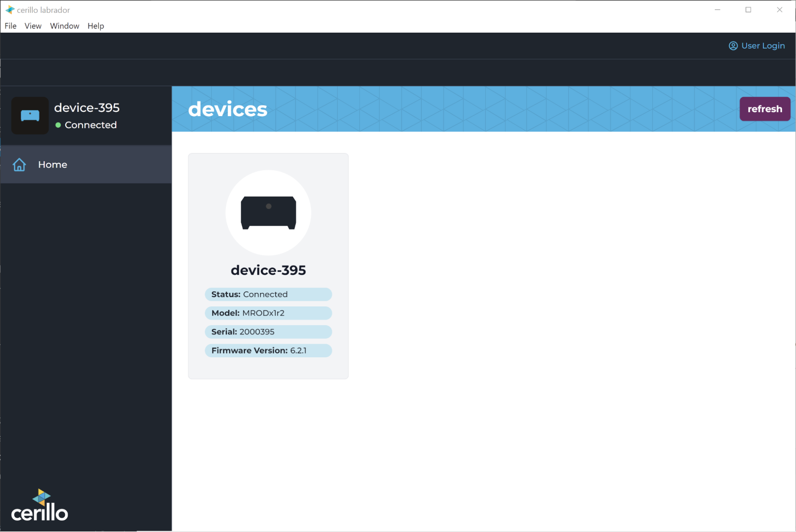Click the Firmware Version 6.2.1 badge
The height and width of the screenshot is (532, 796).
pyautogui.click(x=268, y=351)
